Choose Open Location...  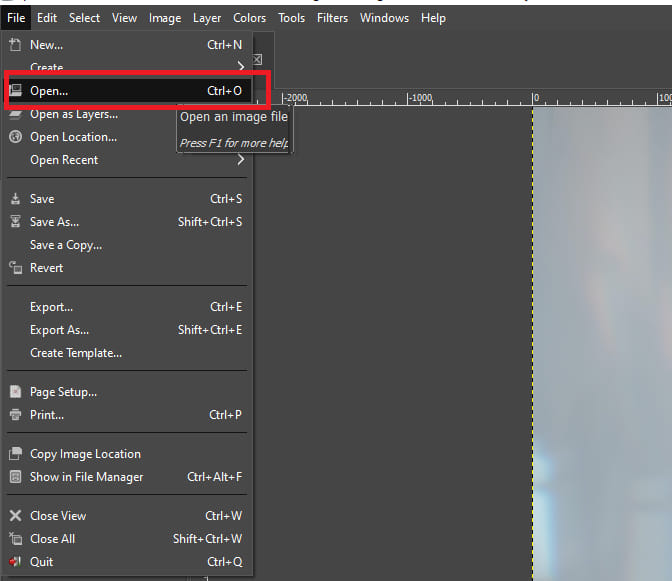(x=128, y=137)
